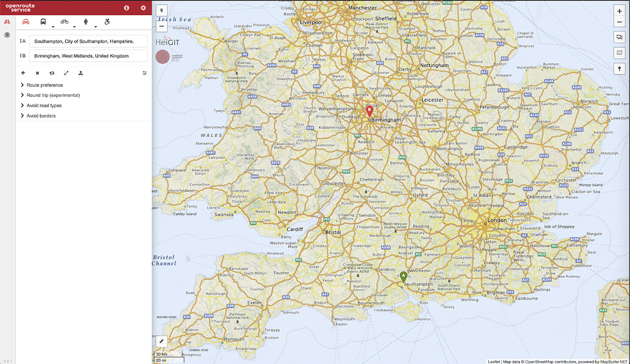630x364 pixels.
Task: Clear the route with the X icon
Action: [37, 72]
